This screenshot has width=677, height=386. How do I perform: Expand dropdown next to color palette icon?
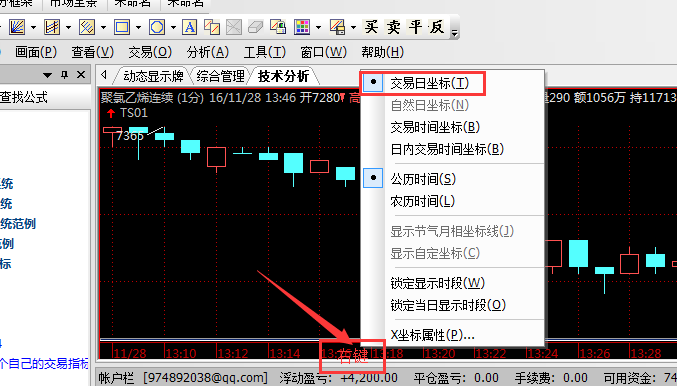[318, 28]
